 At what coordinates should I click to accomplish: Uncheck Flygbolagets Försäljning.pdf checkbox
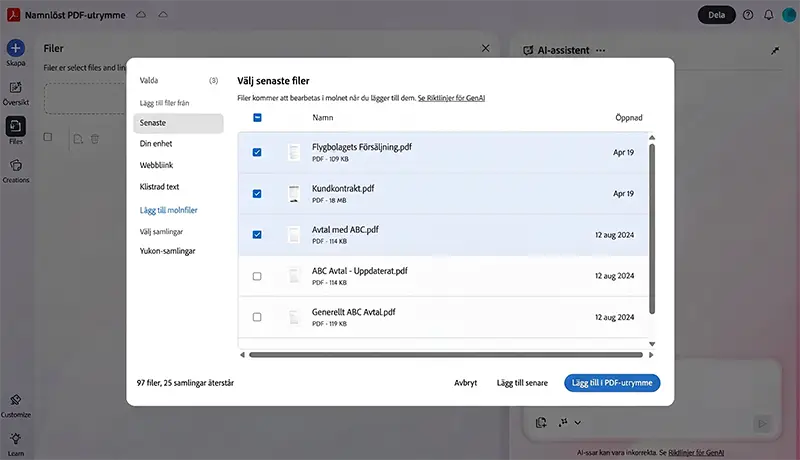point(257,152)
